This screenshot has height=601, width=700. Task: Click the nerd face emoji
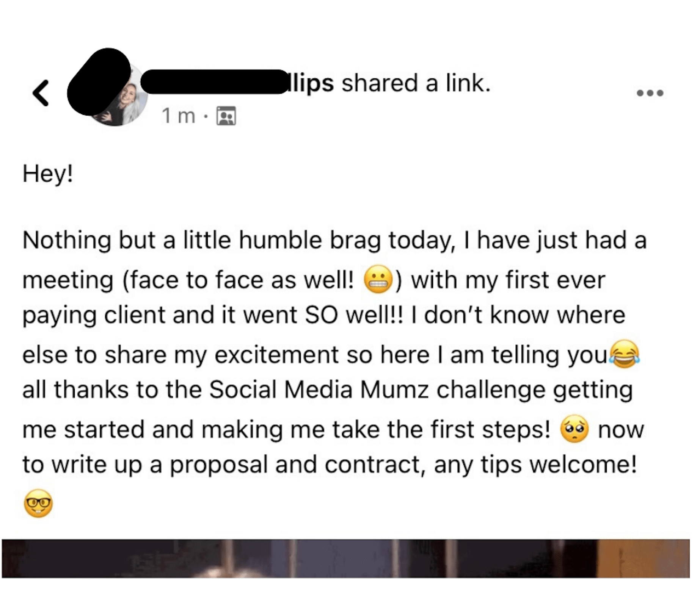pyautogui.click(x=38, y=503)
